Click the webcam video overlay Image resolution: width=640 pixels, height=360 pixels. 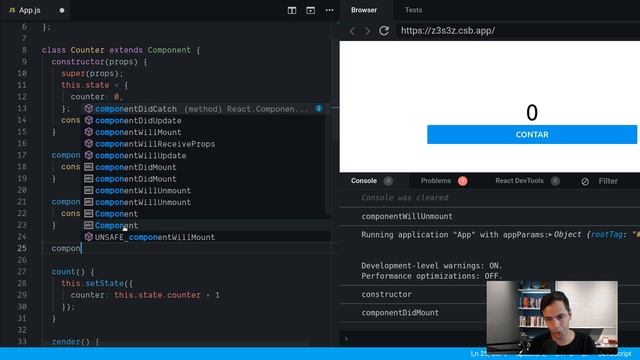click(x=552, y=317)
